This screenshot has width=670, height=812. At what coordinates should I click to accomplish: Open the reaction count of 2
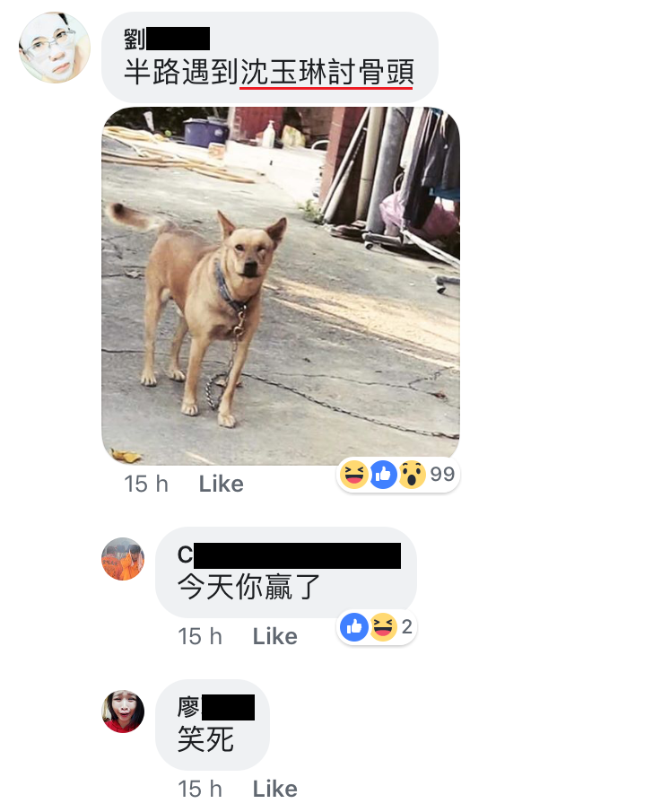tap(407, 626)
